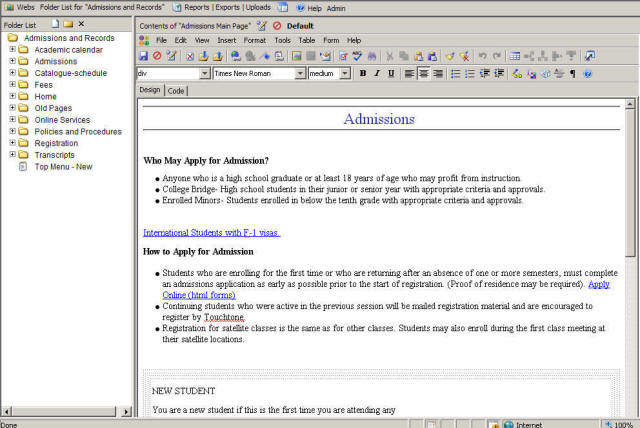The width and height of the screenshot is (640, 428).
Task: Click the insert hyperlink globe icon
Action: (x=235, y=56)
